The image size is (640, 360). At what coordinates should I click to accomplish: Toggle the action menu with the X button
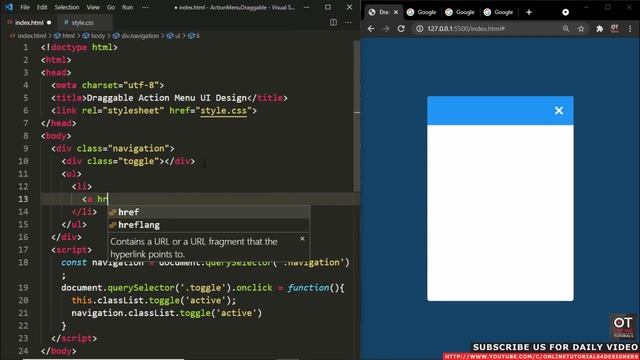559,111
